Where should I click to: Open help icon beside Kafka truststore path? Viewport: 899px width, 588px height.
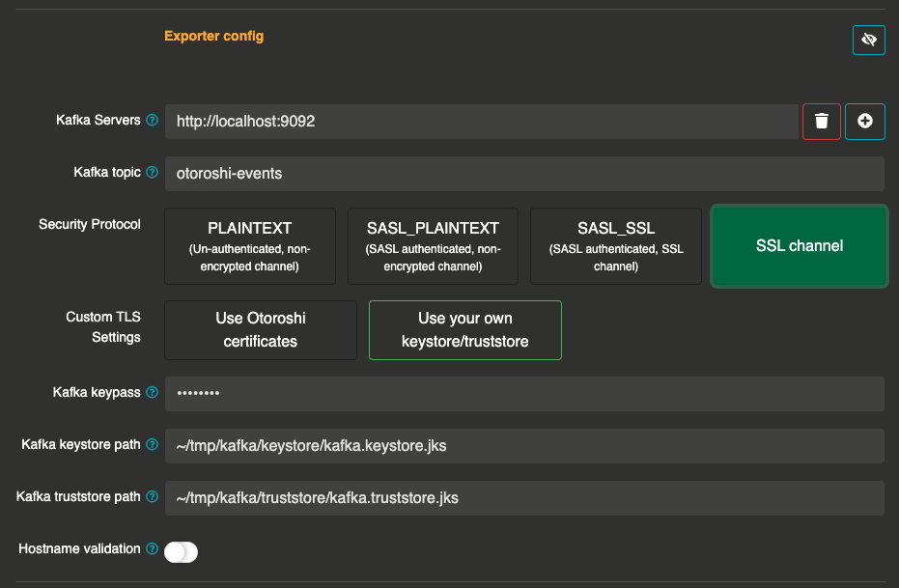coord(151,497)
